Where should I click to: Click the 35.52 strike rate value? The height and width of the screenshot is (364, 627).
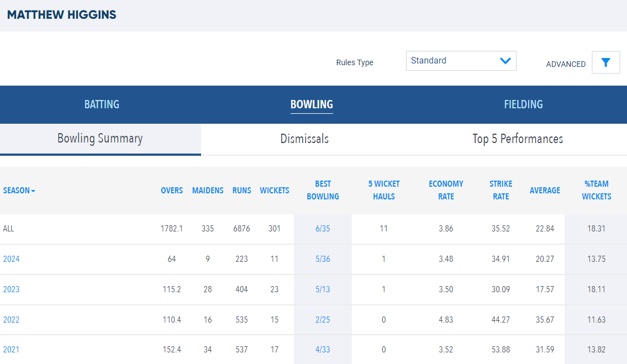500,229
